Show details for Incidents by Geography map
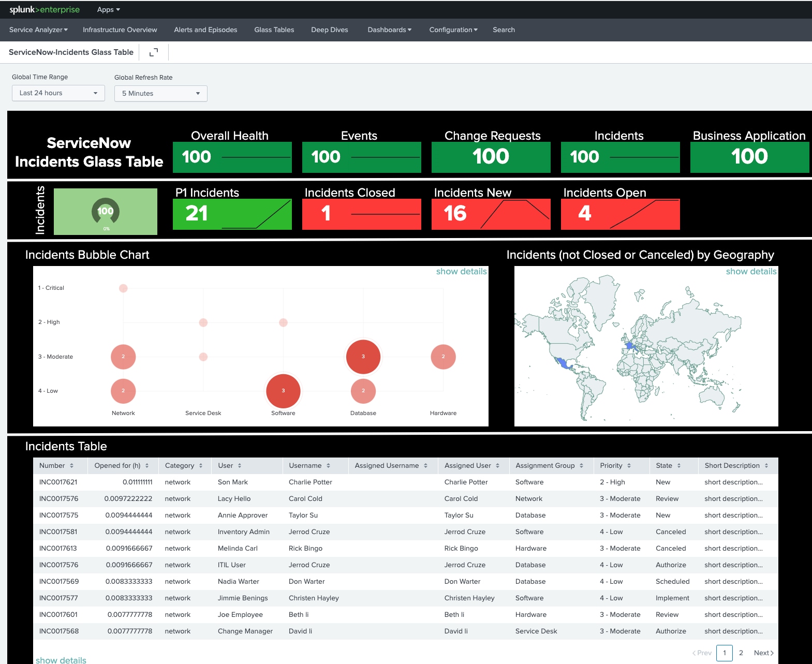 point(751,271)
